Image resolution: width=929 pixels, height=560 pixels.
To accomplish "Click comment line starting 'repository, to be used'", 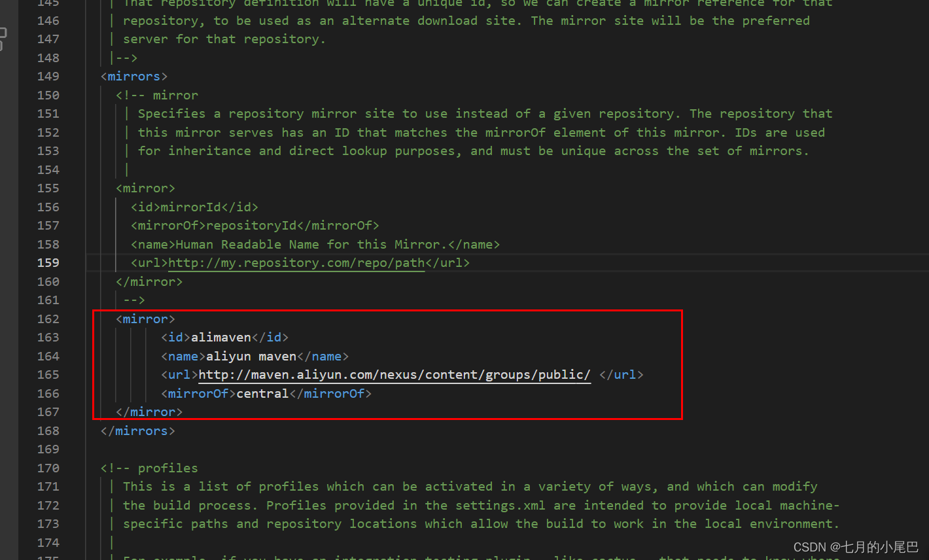I will (466, 21).
